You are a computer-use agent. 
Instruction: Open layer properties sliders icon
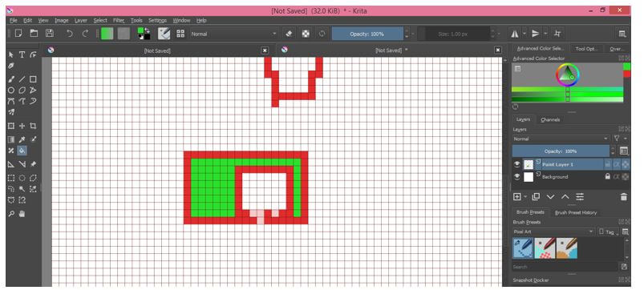pos(580,197)
